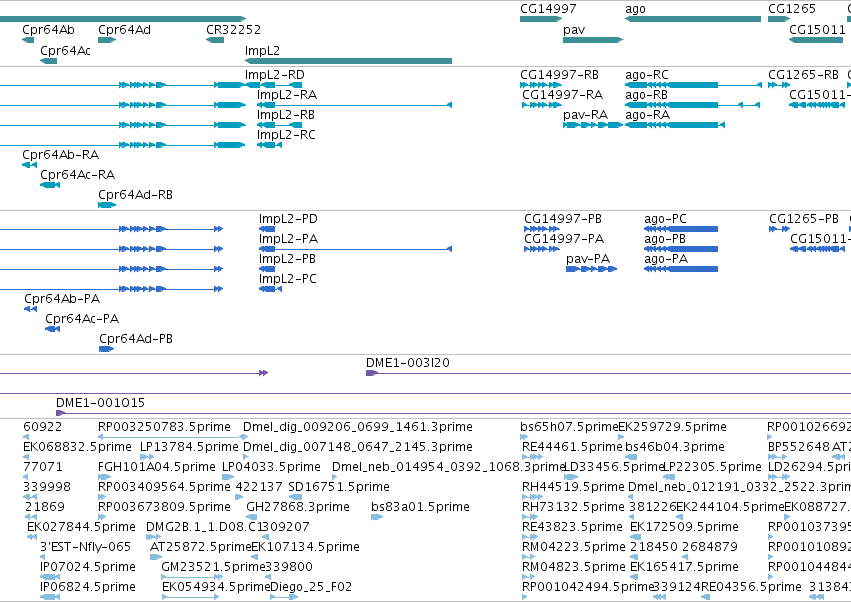Screen dimensions: 851x602
Task: Select ImpL2-PC protein label
Action: pos(288,279)
